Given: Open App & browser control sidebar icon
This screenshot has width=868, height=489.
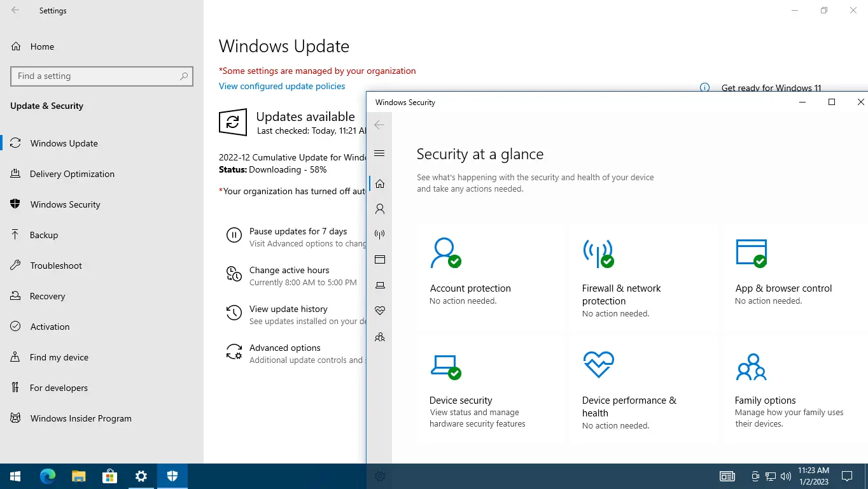Looking at the screenshot, I should tap(380, 260).
